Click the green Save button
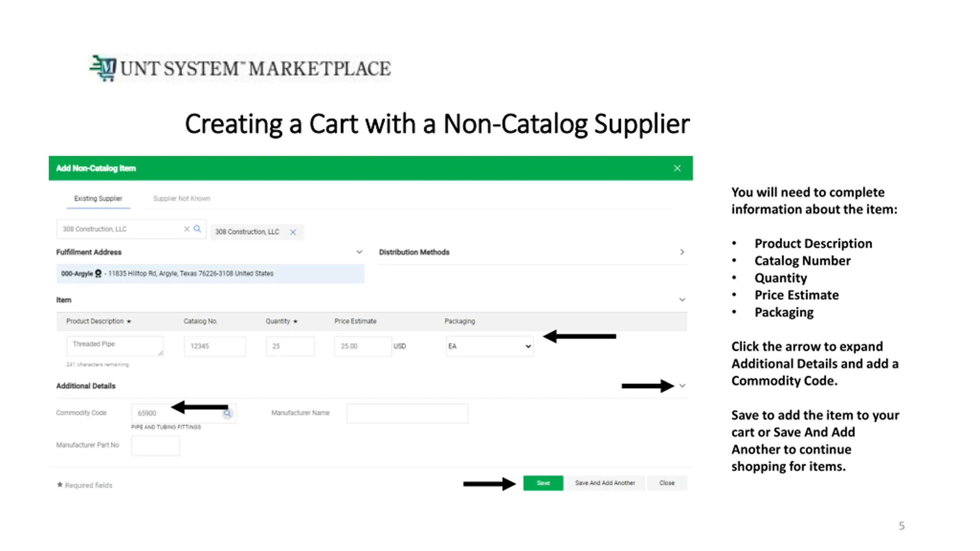980x551 pixels. (x=543, y=483)
